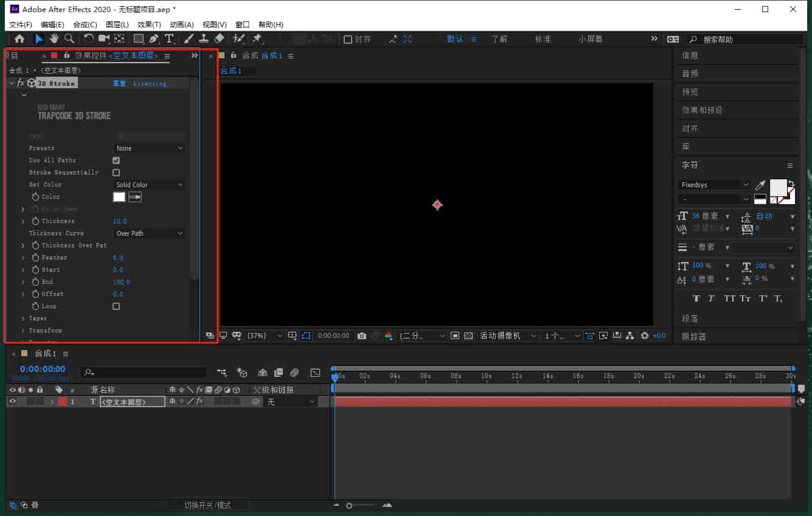Open the 编辑(E) menu
The width and height of the screenshot is (812, 516).
coord(52,24)
